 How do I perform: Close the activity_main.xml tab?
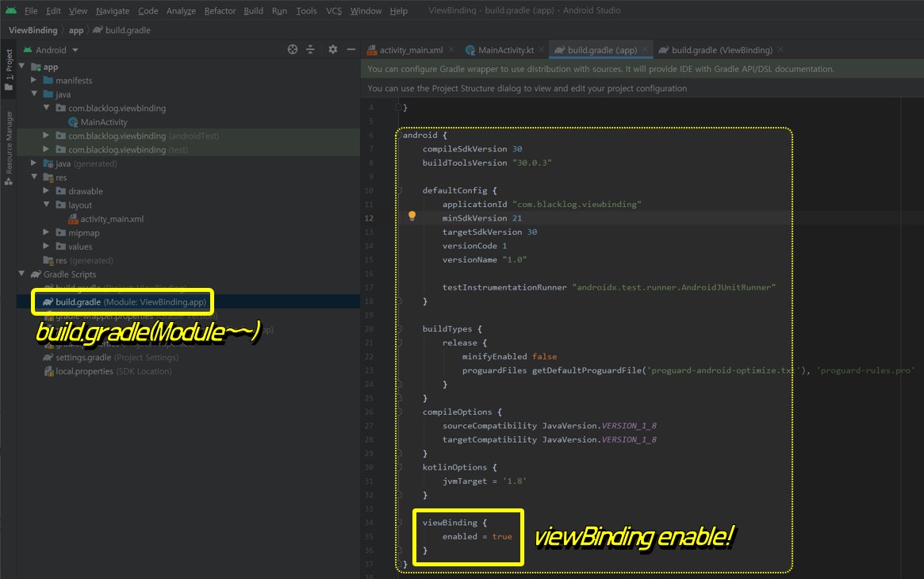point(451,50)
